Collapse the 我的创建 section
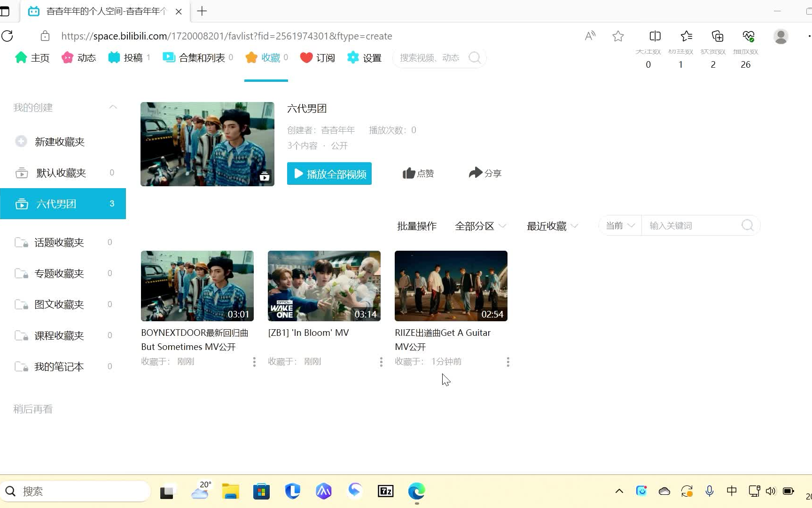This screenshot has width=812, height=508. 113,107
